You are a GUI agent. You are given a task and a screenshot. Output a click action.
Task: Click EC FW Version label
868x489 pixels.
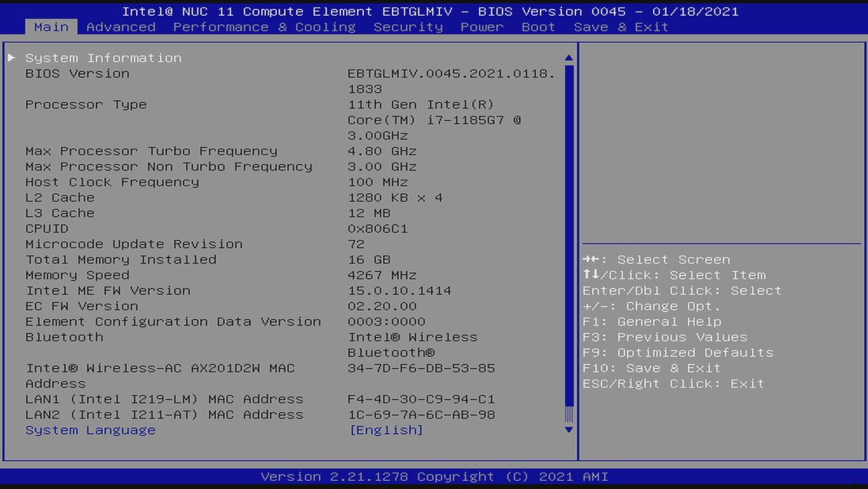click(82, 307)
